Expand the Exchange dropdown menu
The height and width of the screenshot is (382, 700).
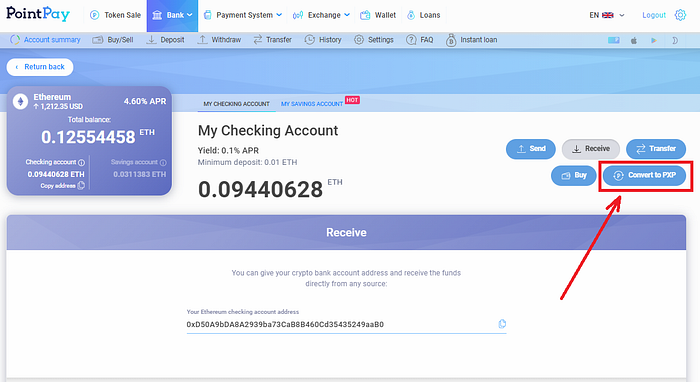point(321,15)
